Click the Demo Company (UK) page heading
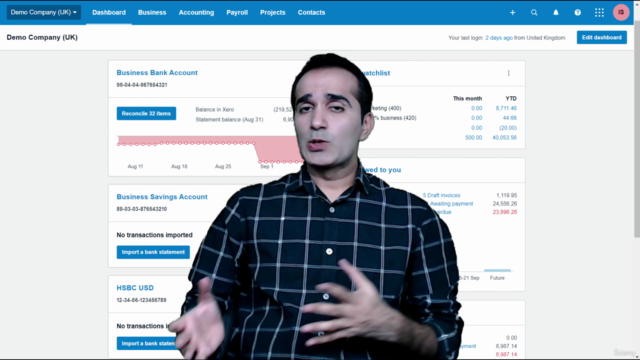The width and height of the screenshot is (640, 360). (x=42, y=38)
